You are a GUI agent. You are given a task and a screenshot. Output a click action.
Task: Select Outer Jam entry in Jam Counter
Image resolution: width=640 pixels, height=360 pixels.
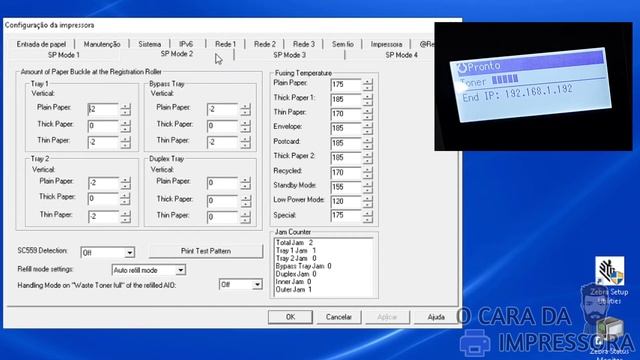[294, 289]
